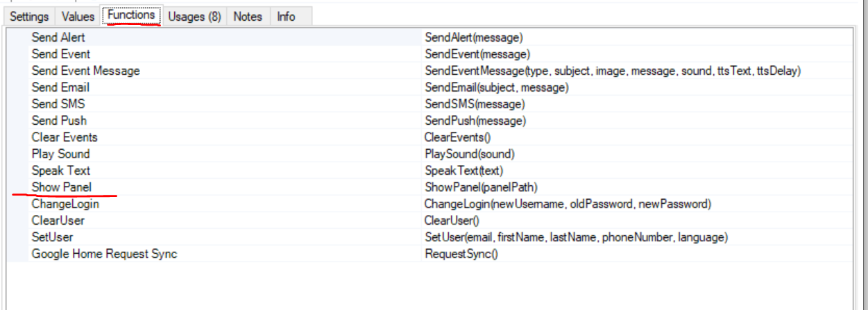The width and height of the screenshot is (868, 310).
Task: Open the Usages (8) tab
Action: (x=194, y=17)
